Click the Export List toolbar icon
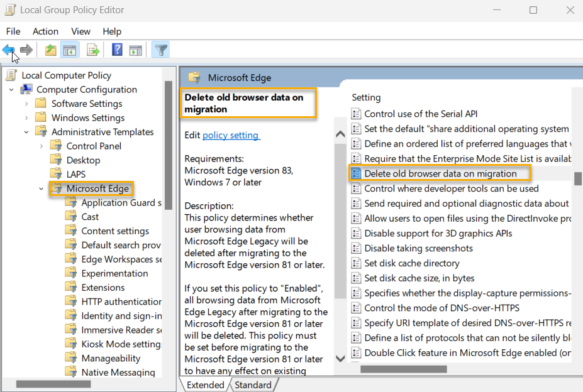The width and height of the screenshot is (583, 392). (x=93, y=50)
